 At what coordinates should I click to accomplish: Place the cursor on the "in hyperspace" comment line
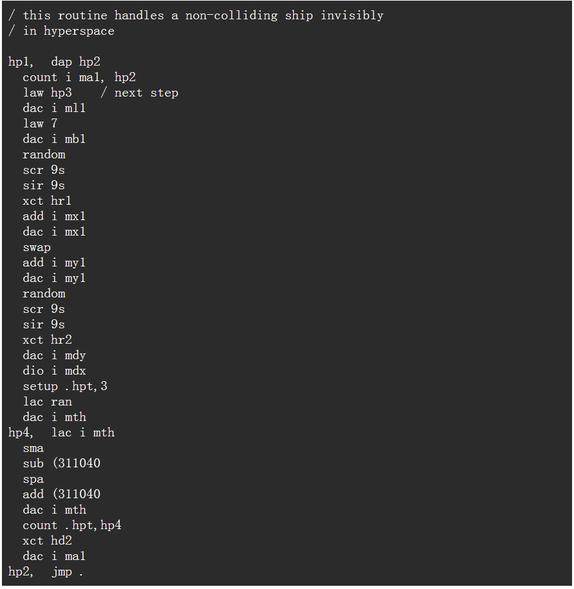pos(61,31)
